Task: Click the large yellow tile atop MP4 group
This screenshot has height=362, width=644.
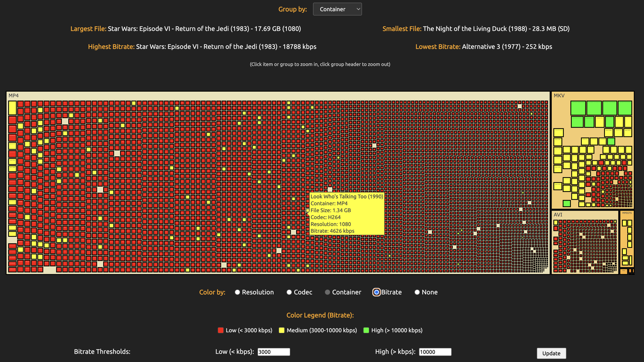Action: 12,108
